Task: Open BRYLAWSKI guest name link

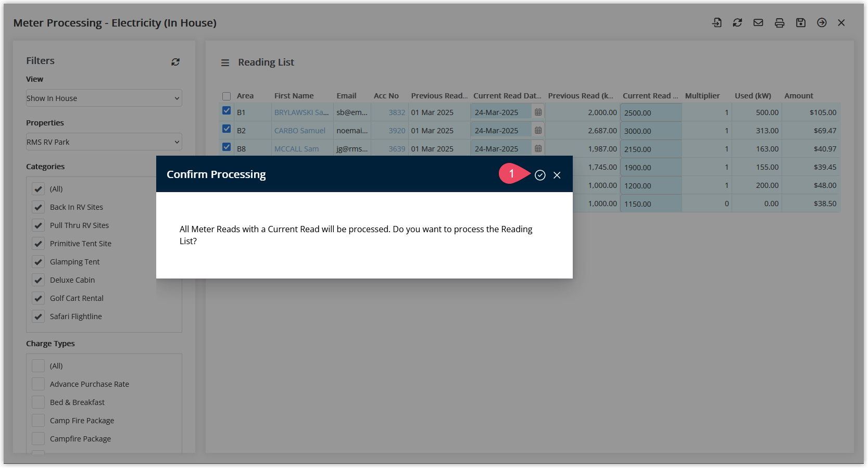Action: (x=301, y=112)
